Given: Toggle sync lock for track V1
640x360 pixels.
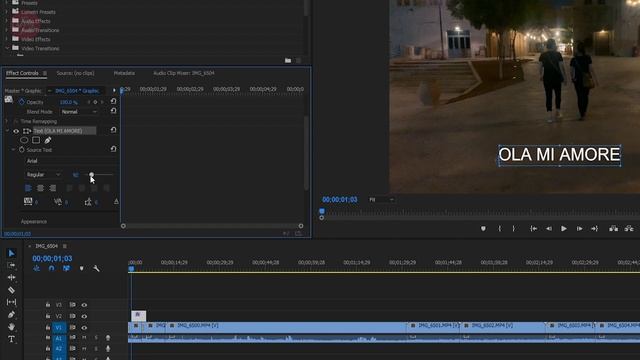Looking at the screenshot, I should tap(72, 328).
